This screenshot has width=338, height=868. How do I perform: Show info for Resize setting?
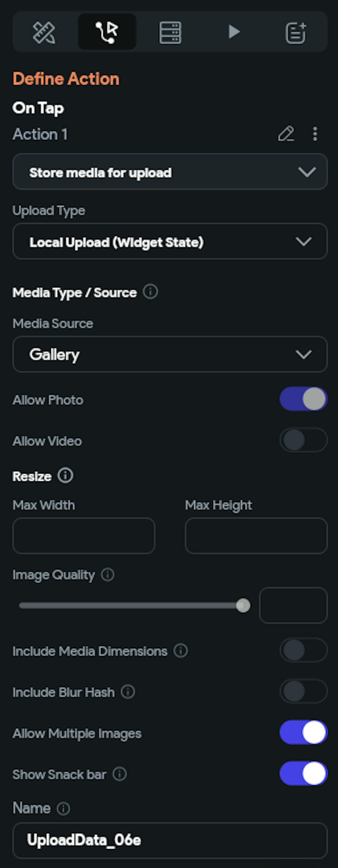pos(65,476)
